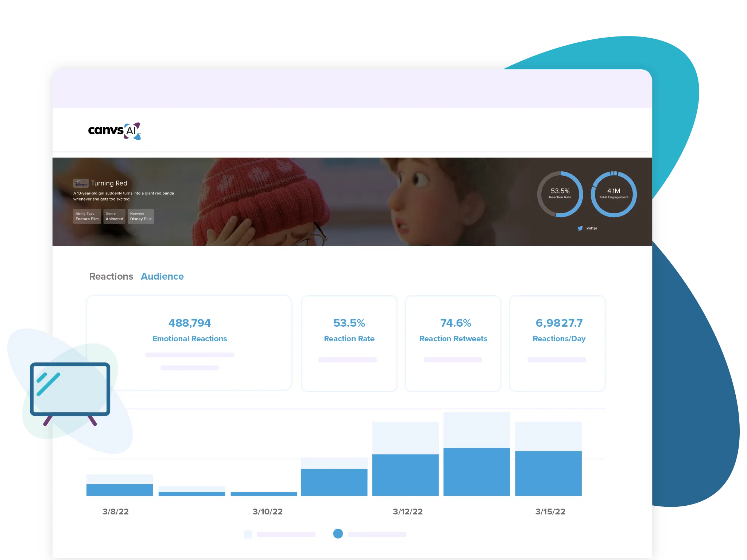Viewport: 747px width, 560px height.
Task: Click the 4.1M Total Engagement donut gauge
Action: 614,194
